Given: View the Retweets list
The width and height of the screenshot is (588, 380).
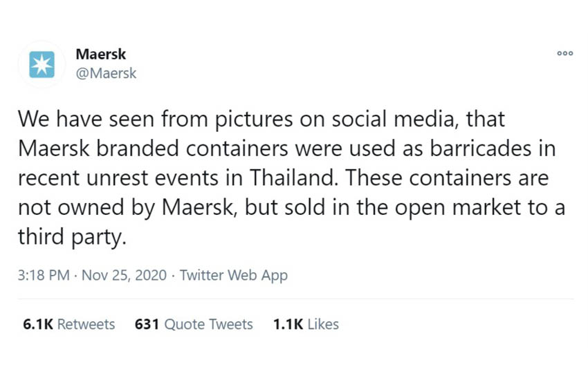Looking at the screenshot, I should tap(86, 324).
